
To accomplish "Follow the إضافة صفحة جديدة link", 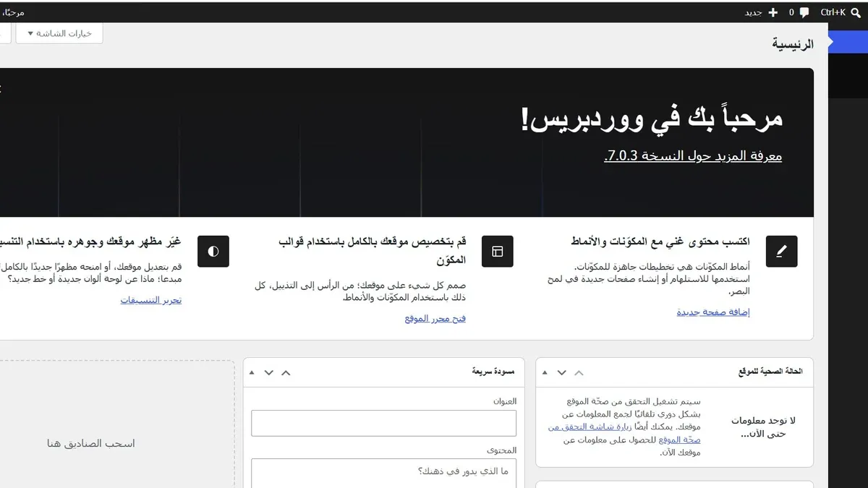I will 713,312.
